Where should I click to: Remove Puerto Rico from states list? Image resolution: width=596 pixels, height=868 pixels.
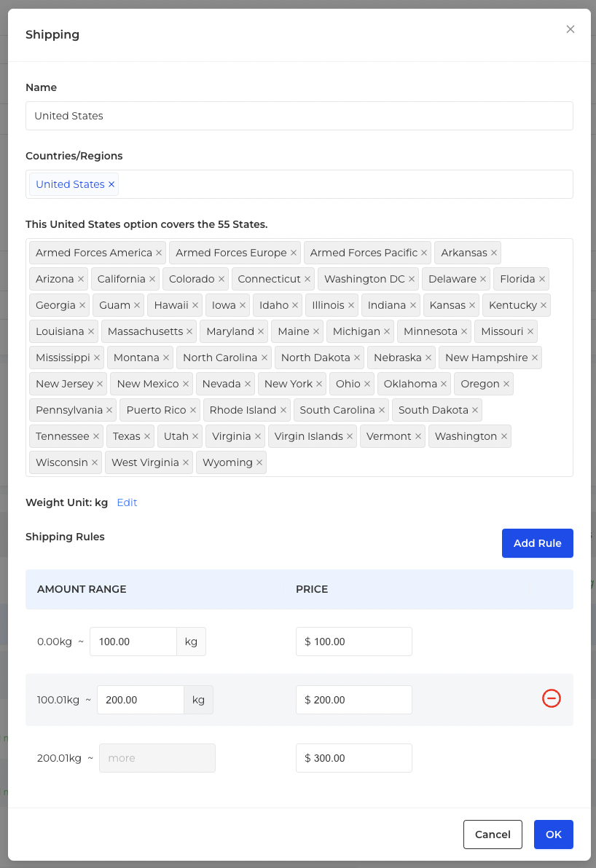click(x=193, y=410)
